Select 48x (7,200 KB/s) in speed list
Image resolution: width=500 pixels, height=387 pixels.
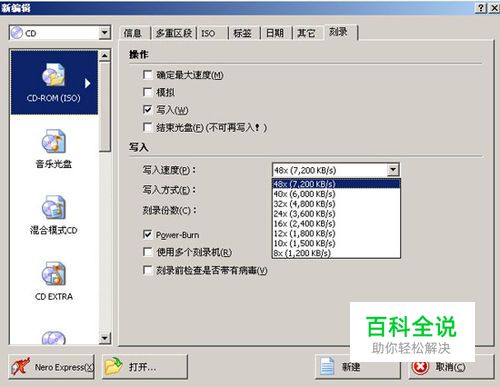click(336, 184)
